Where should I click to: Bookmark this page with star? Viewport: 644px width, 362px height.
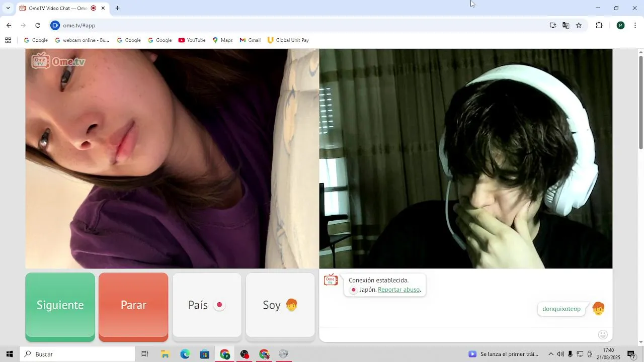point(579,25)
